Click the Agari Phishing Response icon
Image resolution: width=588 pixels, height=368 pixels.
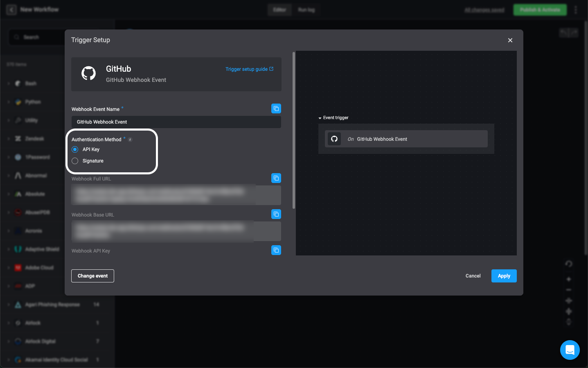pyautogui.click(x=18, y=305)
